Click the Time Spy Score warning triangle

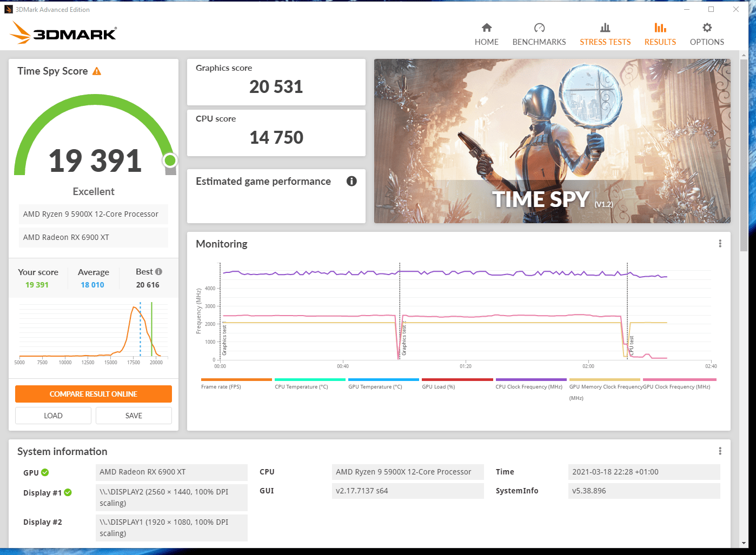97,71
